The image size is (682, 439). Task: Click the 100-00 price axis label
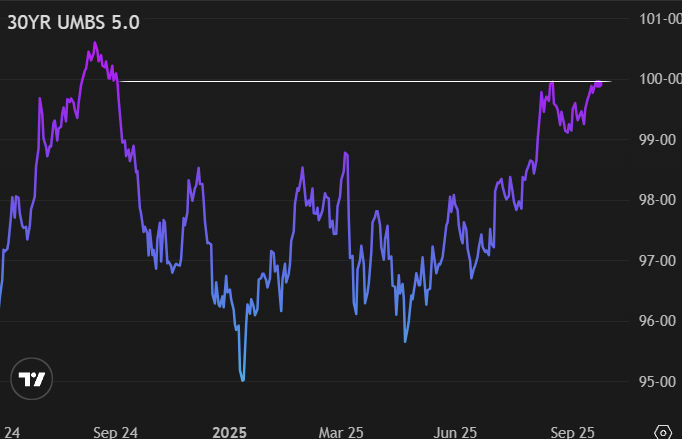[x=659, y=79]
